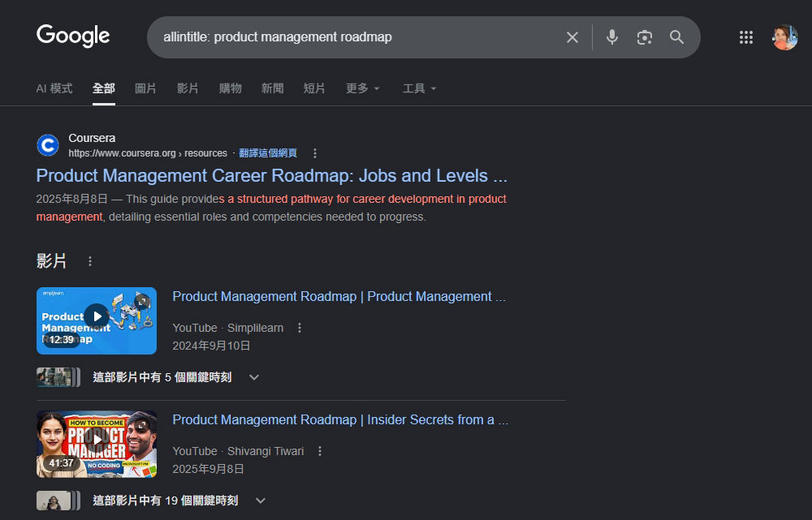The width and height of the screenshot is (812, 520).
Task: Open the Google apps grid
Action: click(746, 37)
